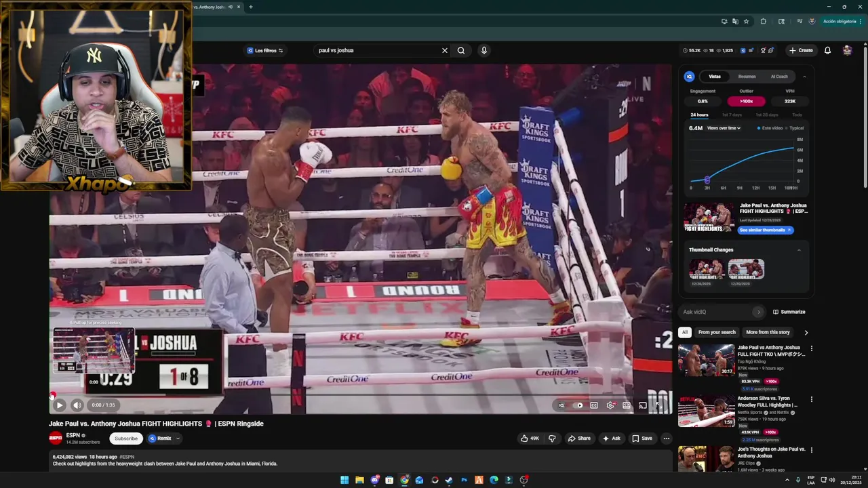Open account avatar menu
The height and width of the screenshot is (488, 868).
coord(847,50)
